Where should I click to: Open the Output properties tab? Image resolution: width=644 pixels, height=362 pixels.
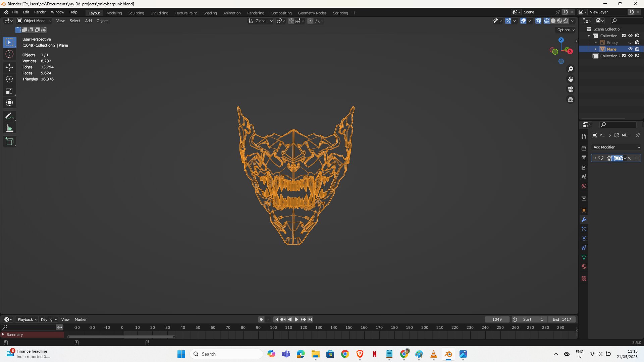[584, 158]
